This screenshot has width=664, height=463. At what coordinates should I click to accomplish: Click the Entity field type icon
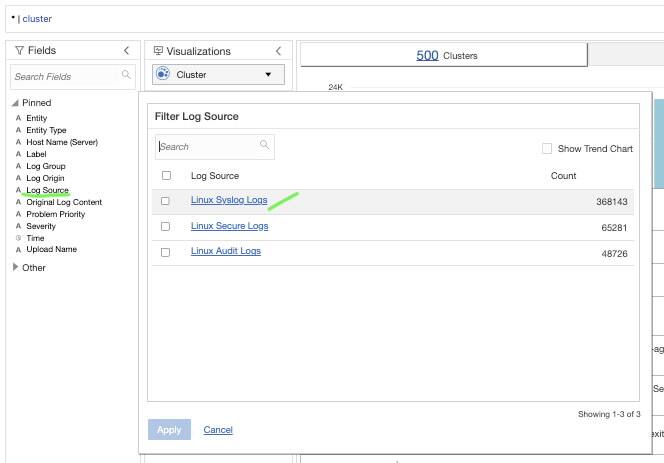pos(18,118)
